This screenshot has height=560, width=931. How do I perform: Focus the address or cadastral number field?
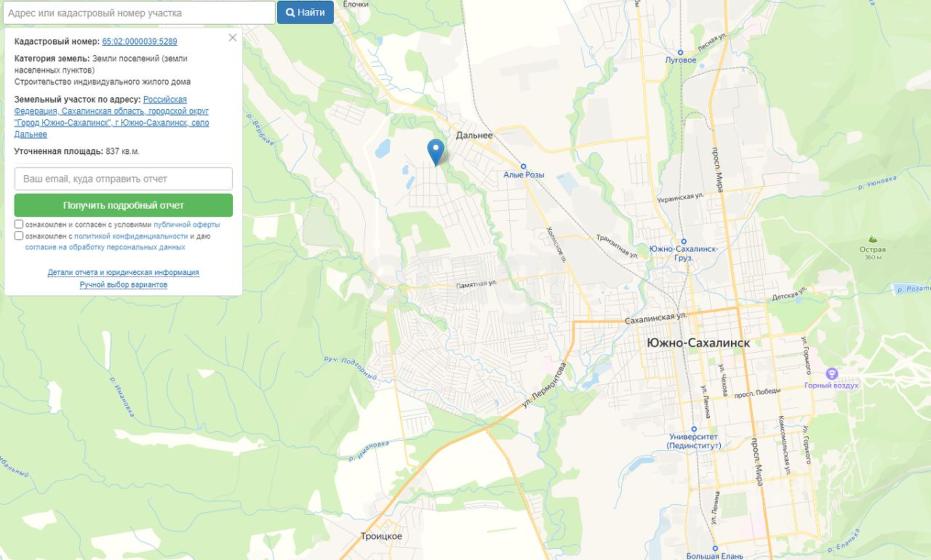pyautogui.click(x=139, y=12)
